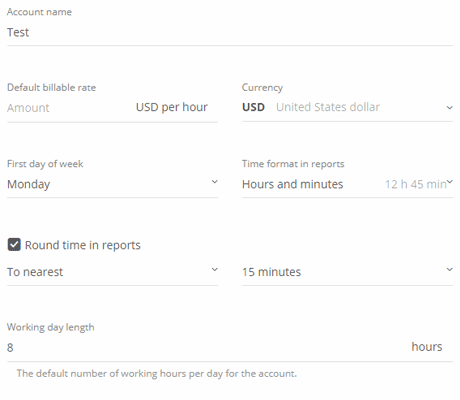Click the chevron icon beside 15 minutes
The height and width of the screenshot is (400, 460).
pos(450,269)
